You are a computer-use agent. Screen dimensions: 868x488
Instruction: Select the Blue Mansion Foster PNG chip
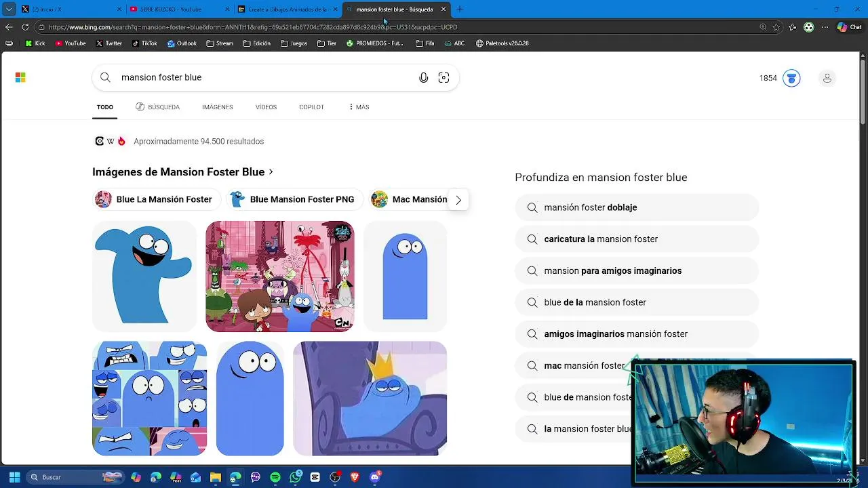click(x=295, y=199)
